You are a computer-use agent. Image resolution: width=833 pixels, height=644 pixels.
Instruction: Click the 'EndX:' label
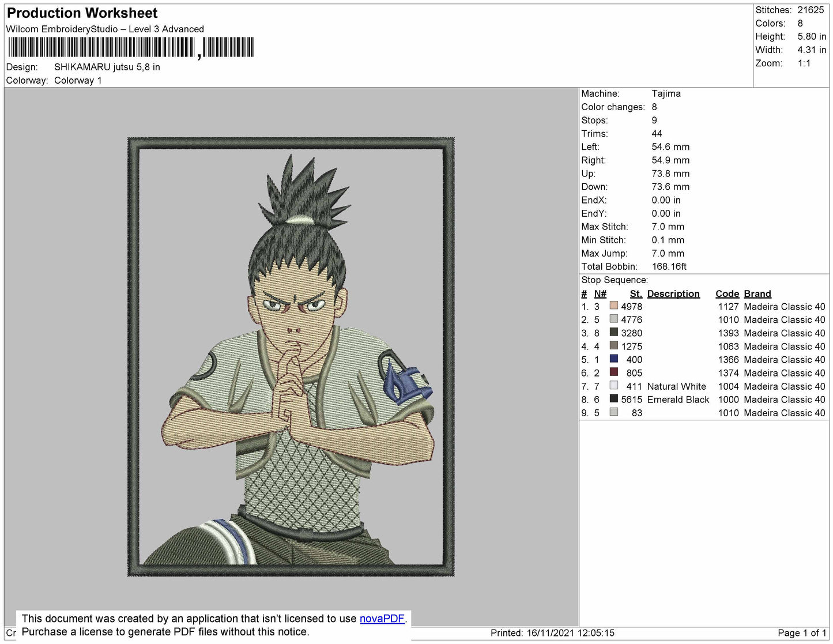[594, 200]
